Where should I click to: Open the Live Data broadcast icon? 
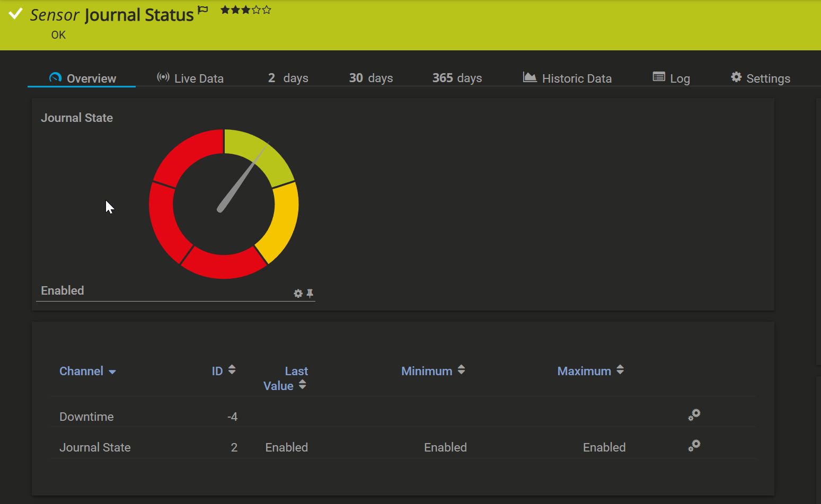point(163,77)
